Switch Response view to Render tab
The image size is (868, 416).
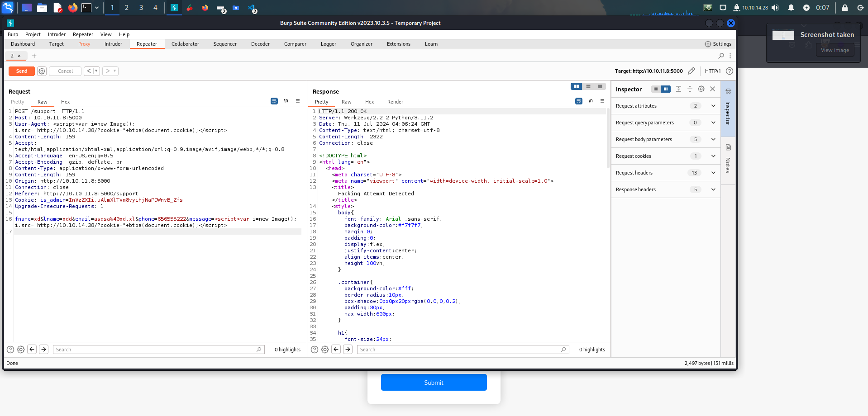395,102
